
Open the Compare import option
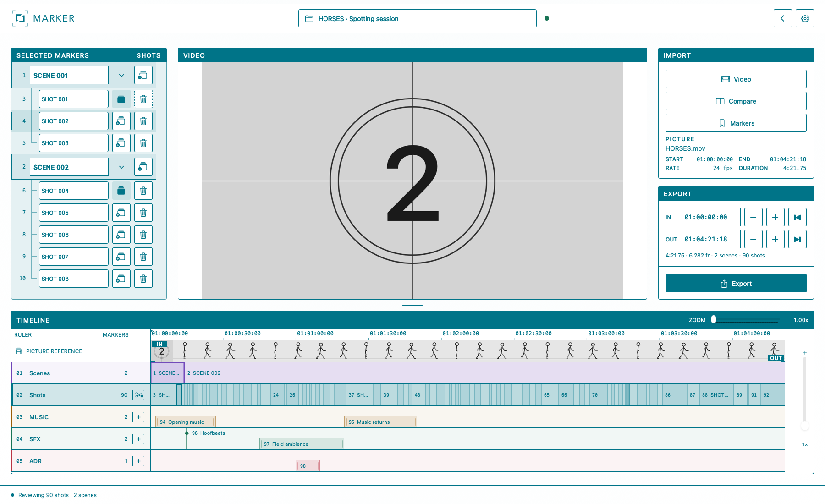click(736, 101)
